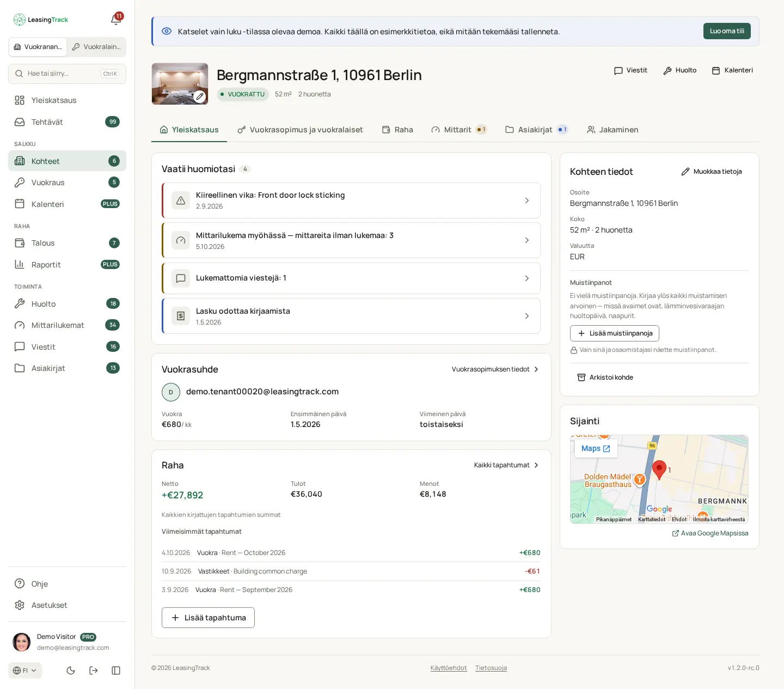
Task: Open the Raha tab
Action: (x=397, y=130)
